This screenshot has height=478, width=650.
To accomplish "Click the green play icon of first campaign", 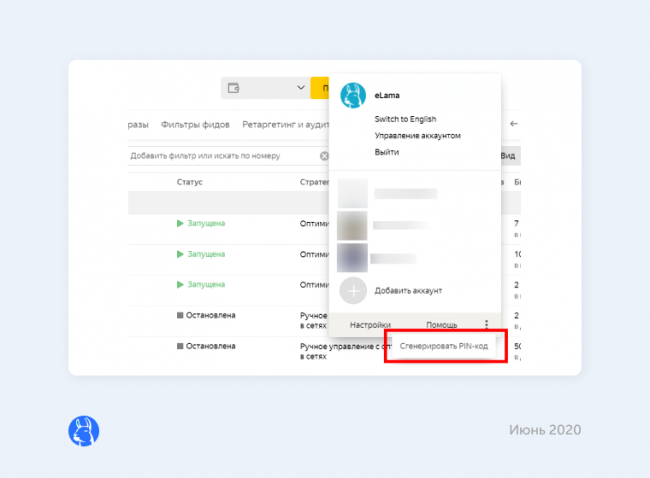I will click(180, 224).
